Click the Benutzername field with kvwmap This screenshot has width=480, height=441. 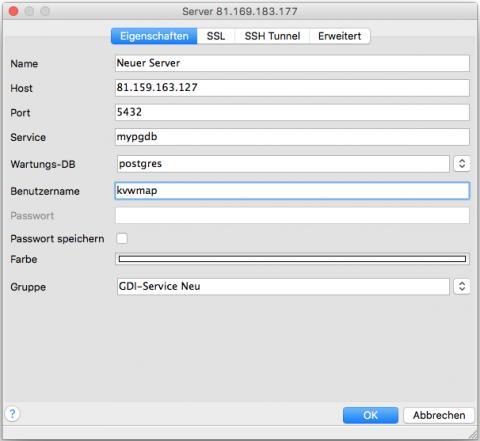tap(292, 191)
